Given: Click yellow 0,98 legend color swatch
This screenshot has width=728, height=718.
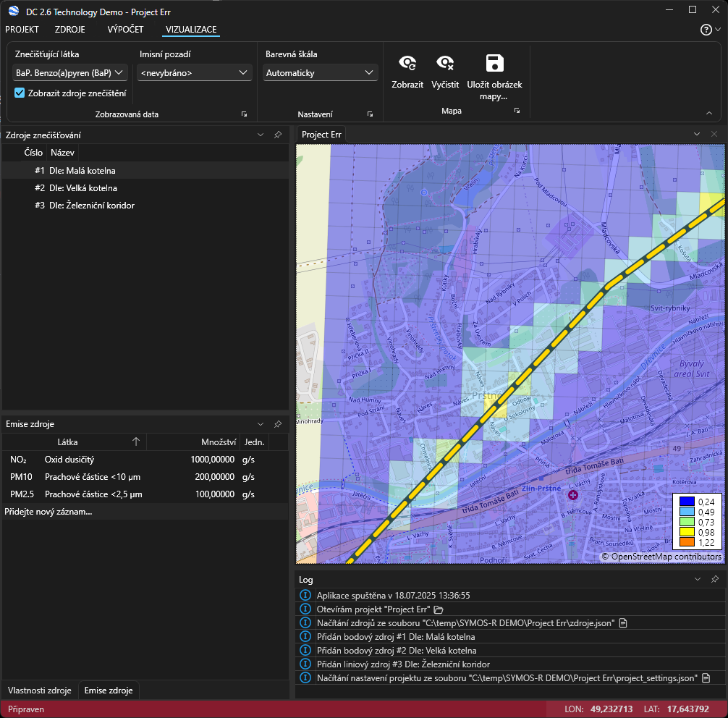Looking at the screenshot, I should point(687,533).
